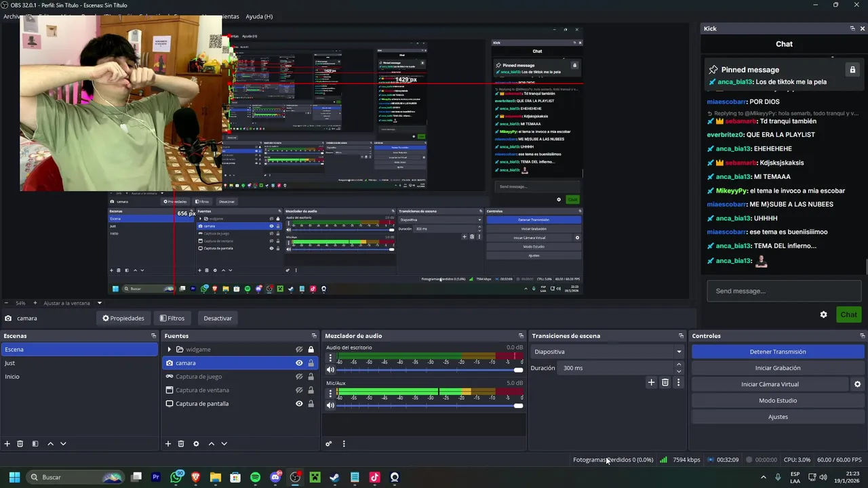Image resolution: width=868 pixels, height=488 pixels.
Task: Add a scene transition with plus icon
Action: point(652,382)
